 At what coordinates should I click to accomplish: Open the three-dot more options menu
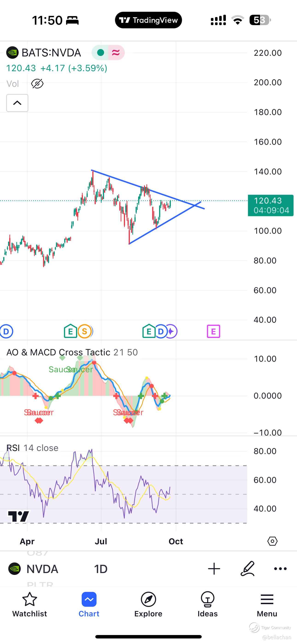coord(280,569)
